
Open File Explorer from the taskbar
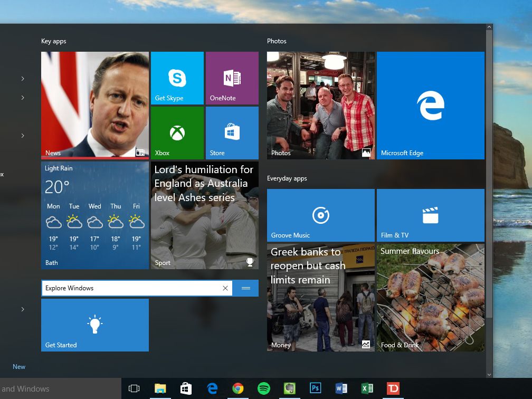(x=160, y=388)
